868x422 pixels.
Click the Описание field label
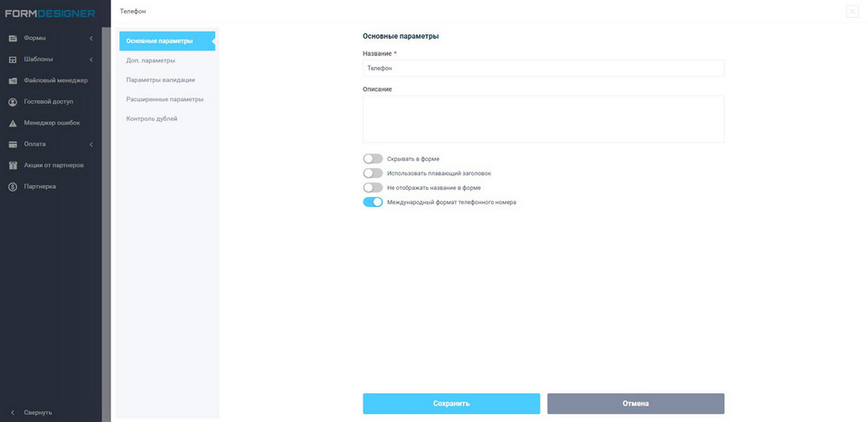pyautogui.click(x=378, y=89)
